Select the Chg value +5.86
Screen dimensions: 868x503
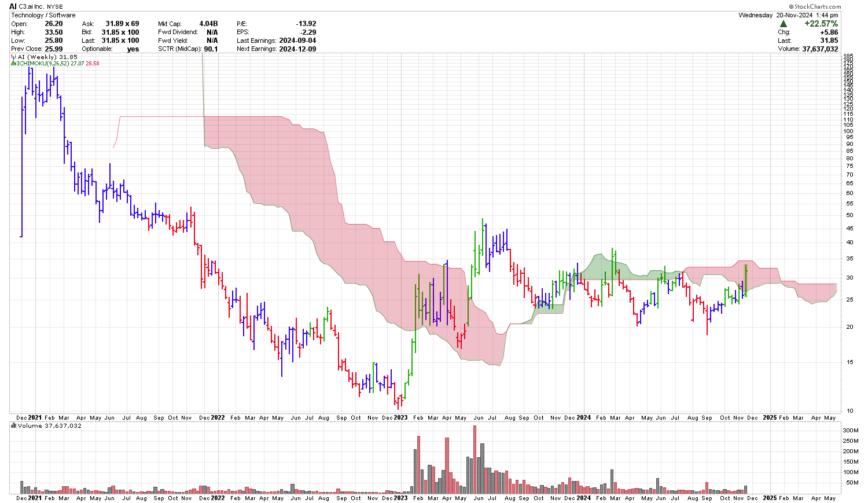click(x=829, y=32)
